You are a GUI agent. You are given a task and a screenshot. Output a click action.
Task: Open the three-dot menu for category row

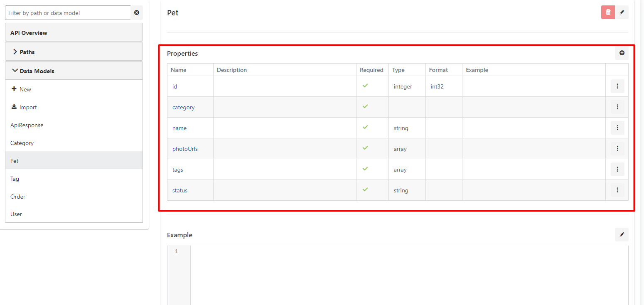(x=617, y=107)
